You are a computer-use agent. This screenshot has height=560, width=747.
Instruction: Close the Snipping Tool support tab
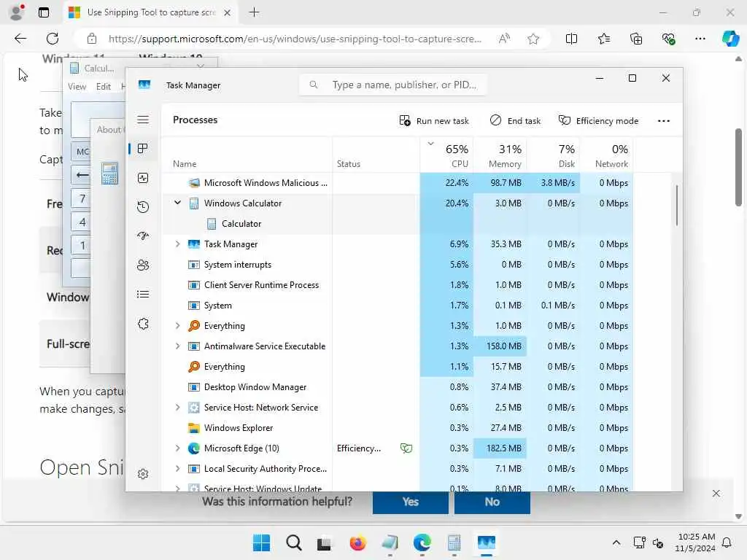click(228, 13)
